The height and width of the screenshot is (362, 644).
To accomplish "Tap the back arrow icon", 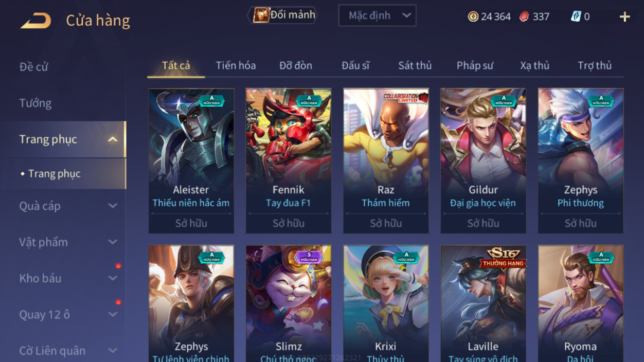I will click(x=35, y=21).
